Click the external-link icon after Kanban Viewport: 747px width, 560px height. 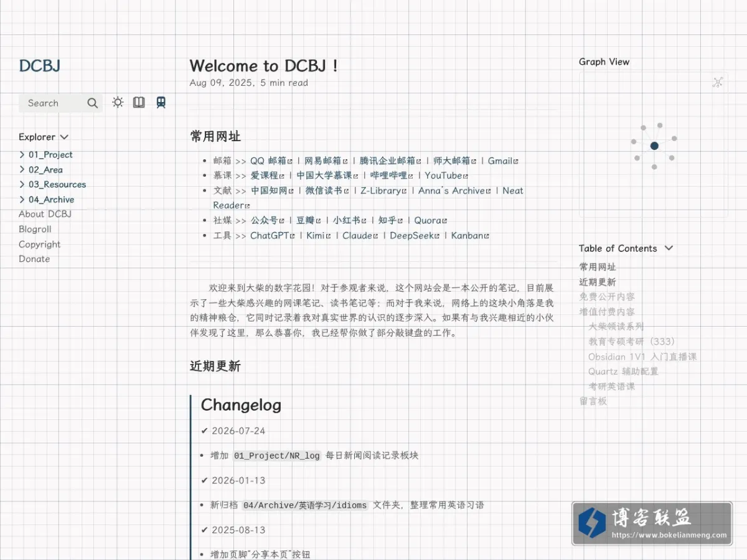(486, 236)
